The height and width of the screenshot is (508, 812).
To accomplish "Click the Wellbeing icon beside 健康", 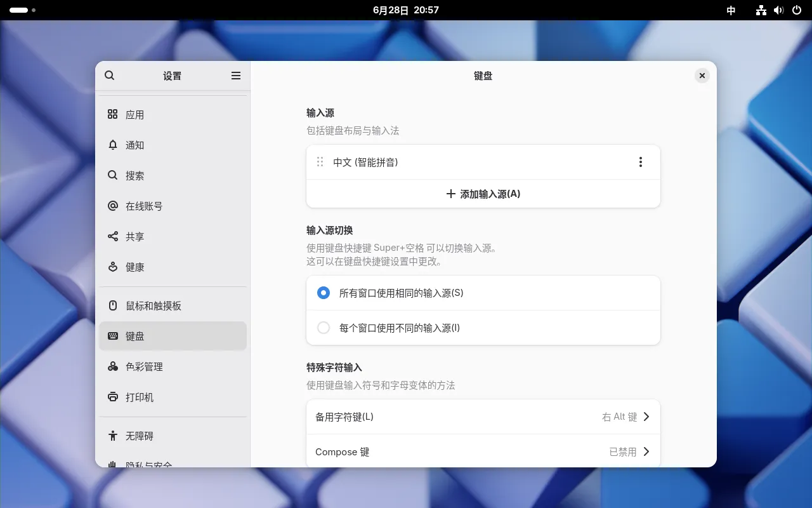I will (113, 267).
